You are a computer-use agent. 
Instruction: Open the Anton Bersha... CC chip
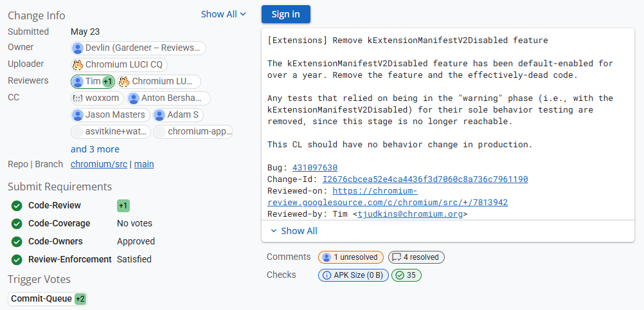click(168, 98)
